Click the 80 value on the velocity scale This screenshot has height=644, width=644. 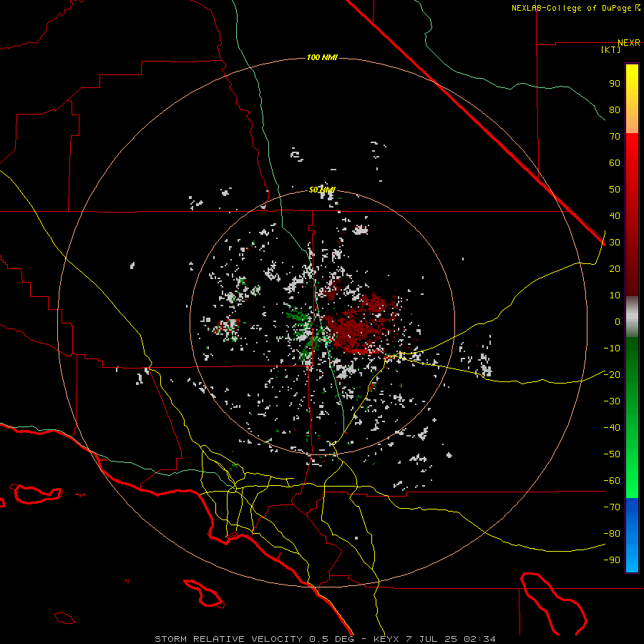[x=615, y=110]
